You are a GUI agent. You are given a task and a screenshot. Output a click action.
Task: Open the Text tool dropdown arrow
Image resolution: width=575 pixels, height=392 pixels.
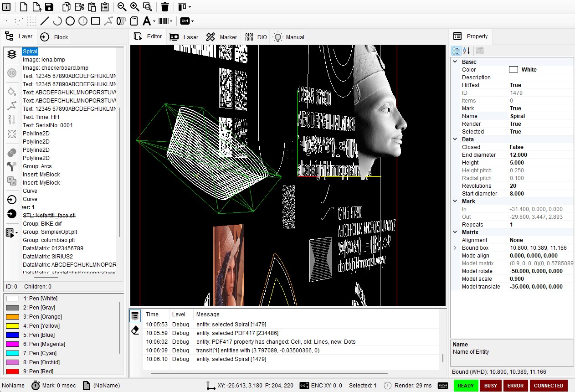154,21
